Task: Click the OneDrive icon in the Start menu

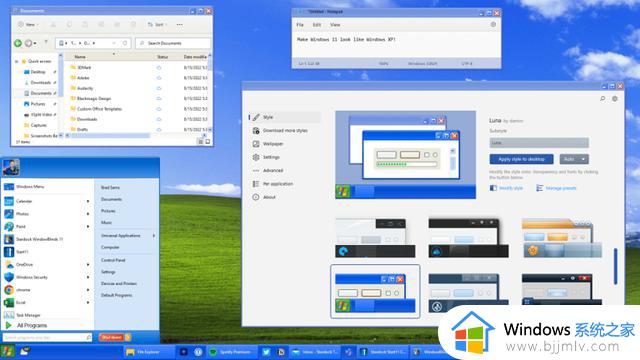Action: 9,264
